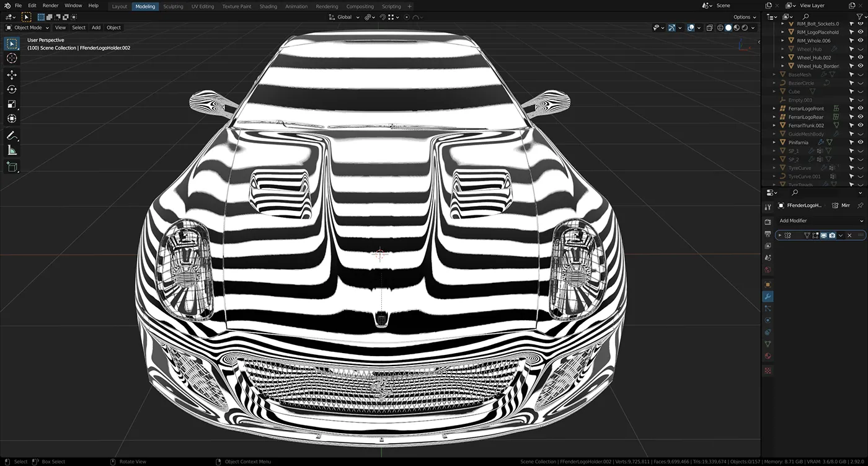
Task: Choose the Scale tool
Action: [12, 104]
